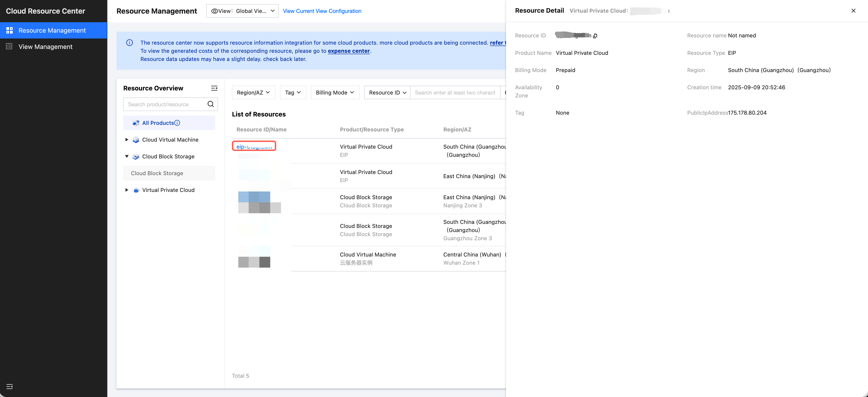Follow the expense center link
The width and height of the screenshot is (868, 397).
tap(348, 51)
